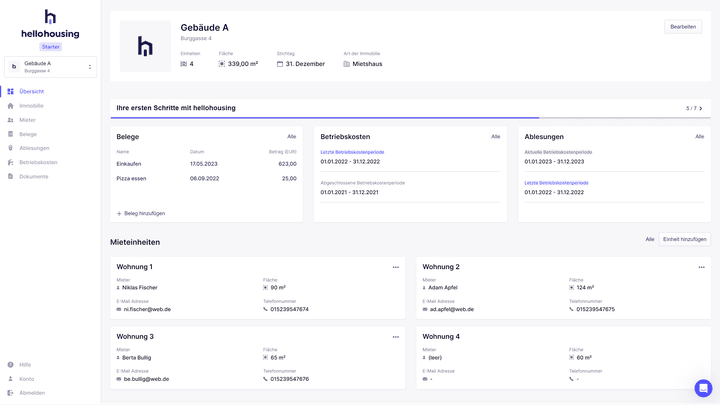The height and width of the screenshot is (405, 720).
Task: Open the chat support bubble
Action: (703, 388)
